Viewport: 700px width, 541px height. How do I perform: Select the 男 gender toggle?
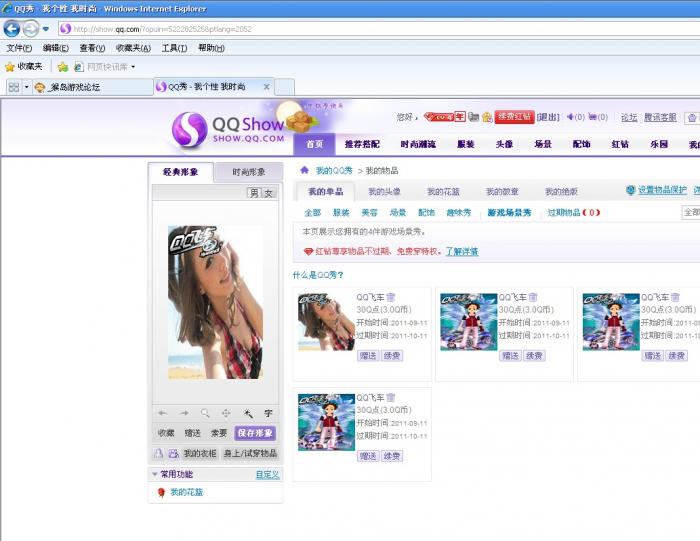pos(254,193)
